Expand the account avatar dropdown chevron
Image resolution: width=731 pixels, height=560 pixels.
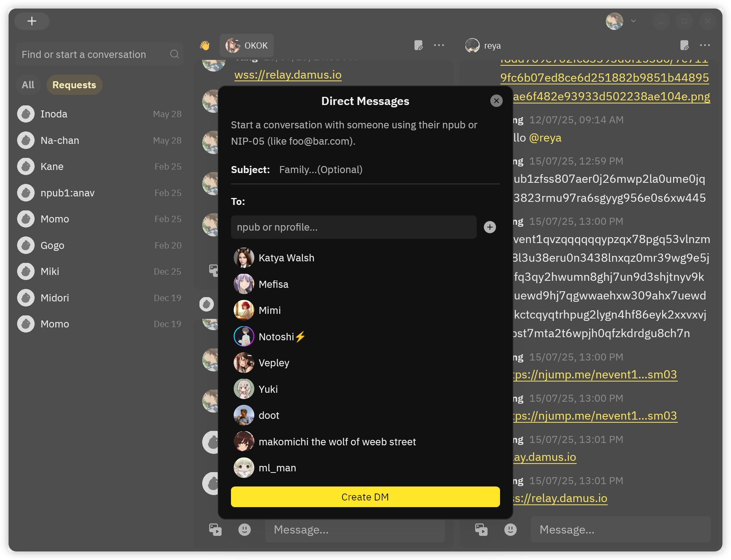point(633,21)
